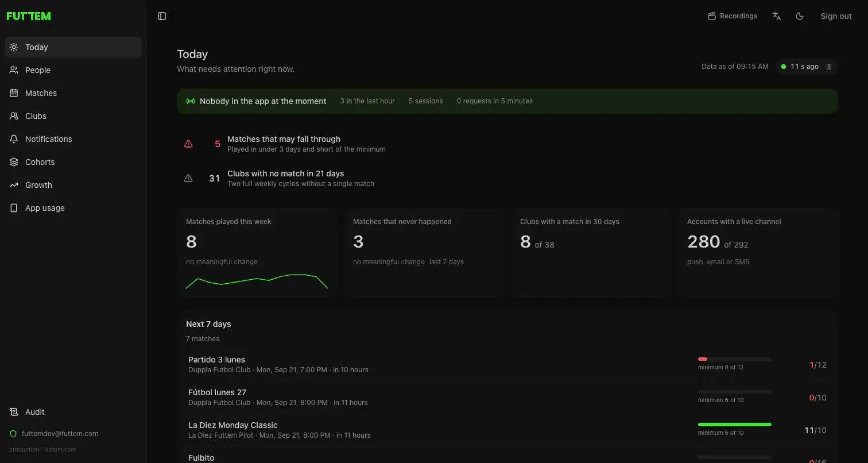Screen dimensions: 868x463
Task: Click the Accounts with a live channel card
Action: point(758,253)
